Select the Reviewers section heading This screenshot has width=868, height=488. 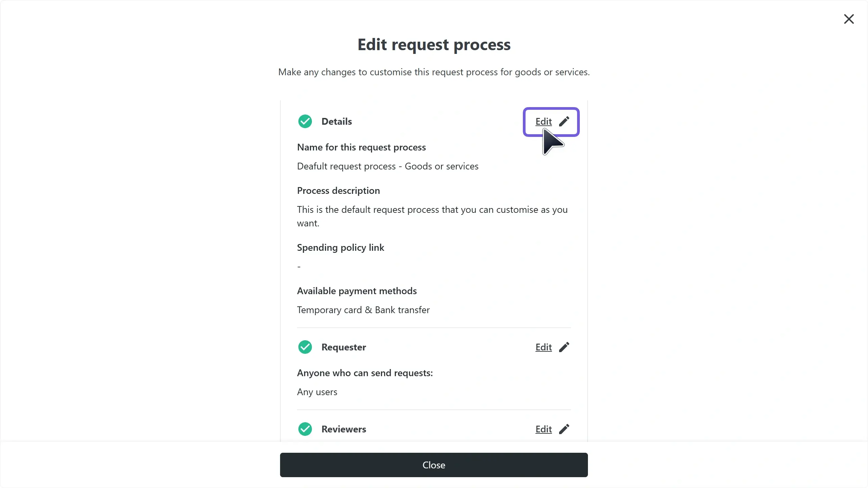pyautogui.click(x=343, y=429)
